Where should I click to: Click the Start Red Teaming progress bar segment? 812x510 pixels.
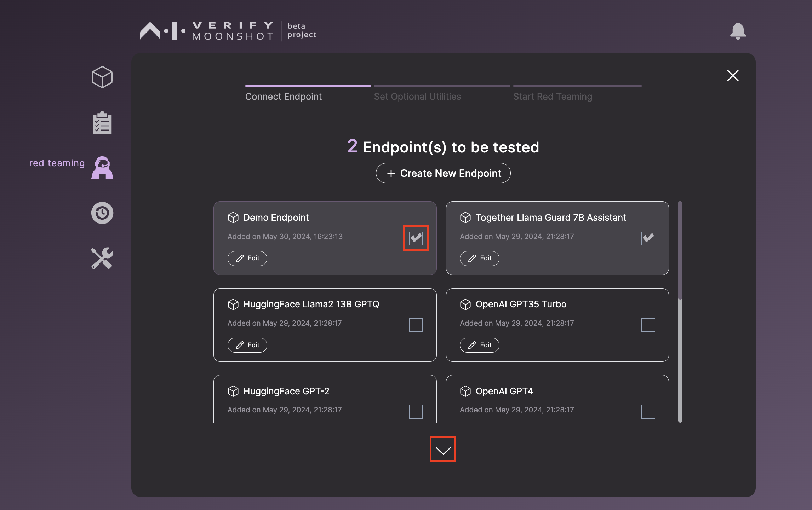click(577, 86)
